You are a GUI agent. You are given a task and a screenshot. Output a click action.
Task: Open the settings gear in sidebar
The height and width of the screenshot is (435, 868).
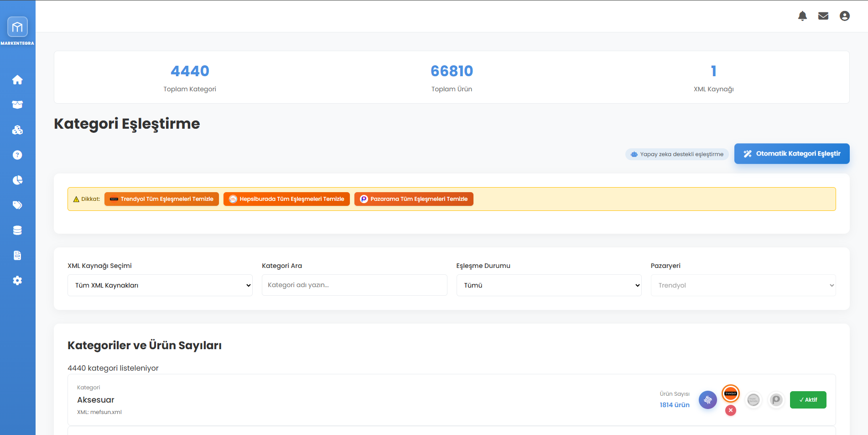tap(17, 281)
